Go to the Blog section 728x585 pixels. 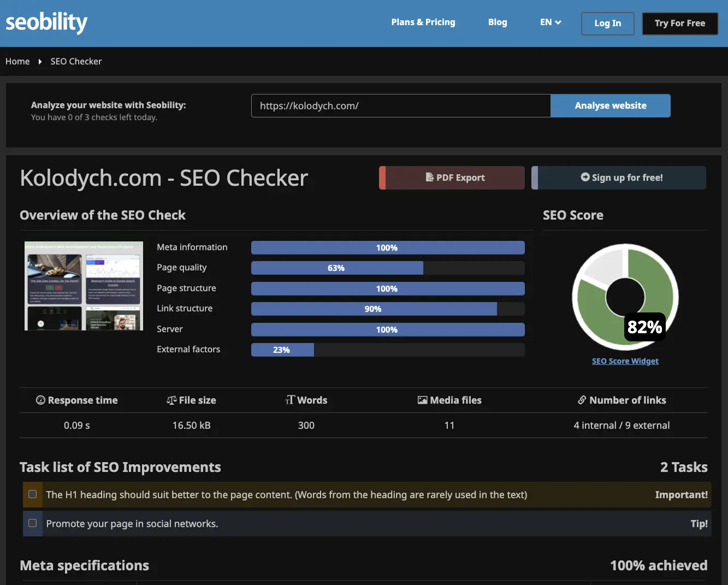coord(498,22)
